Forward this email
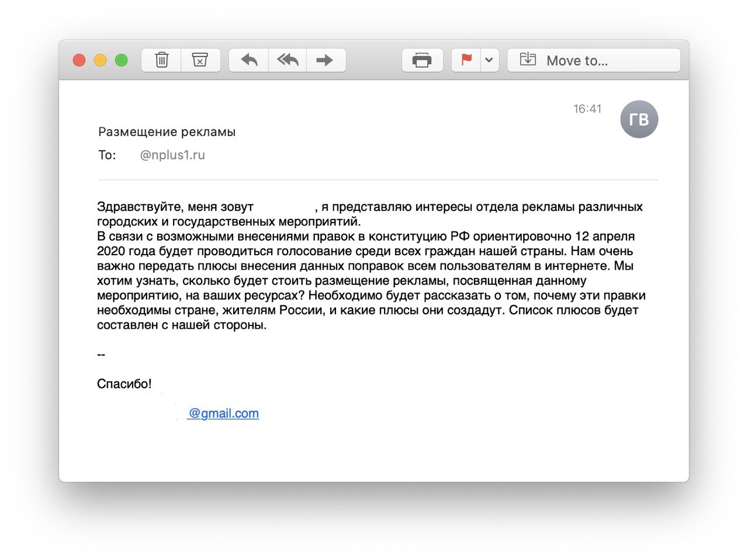The image size is (748, 560). click(325, 60)
